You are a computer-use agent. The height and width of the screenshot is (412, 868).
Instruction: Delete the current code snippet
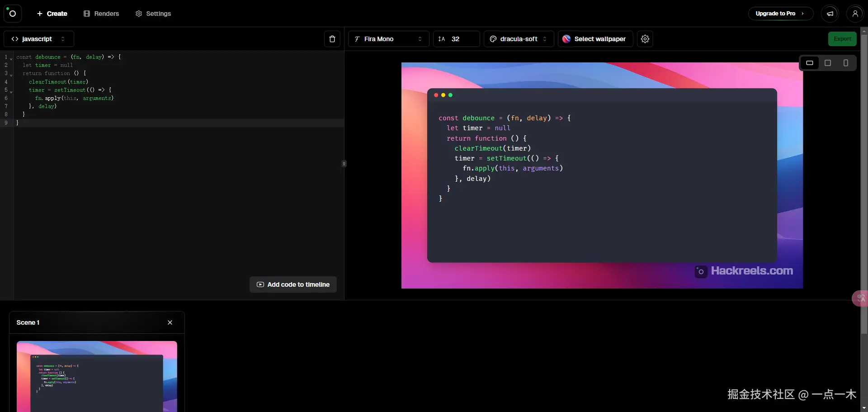click(332, 39)
